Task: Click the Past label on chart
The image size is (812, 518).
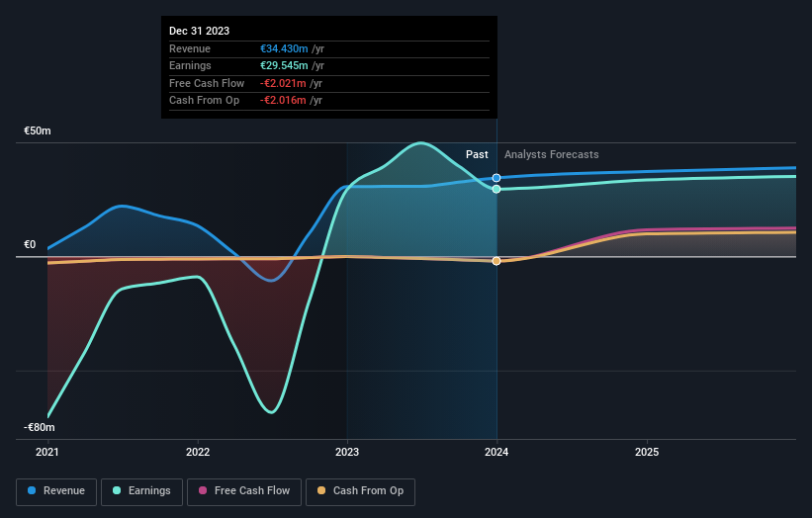Action: pyautogui.click(x=477, y=155)
